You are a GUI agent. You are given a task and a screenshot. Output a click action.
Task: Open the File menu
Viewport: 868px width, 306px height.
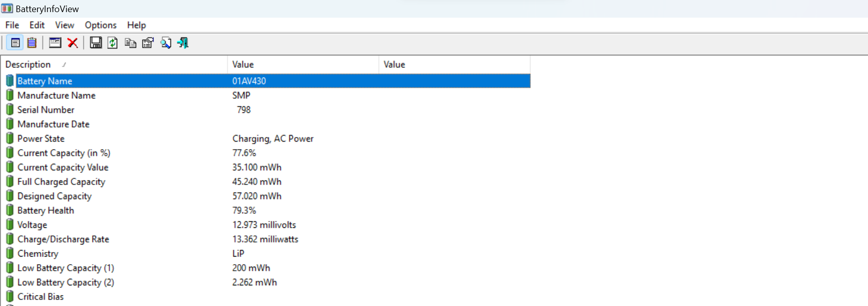point(12,25)
